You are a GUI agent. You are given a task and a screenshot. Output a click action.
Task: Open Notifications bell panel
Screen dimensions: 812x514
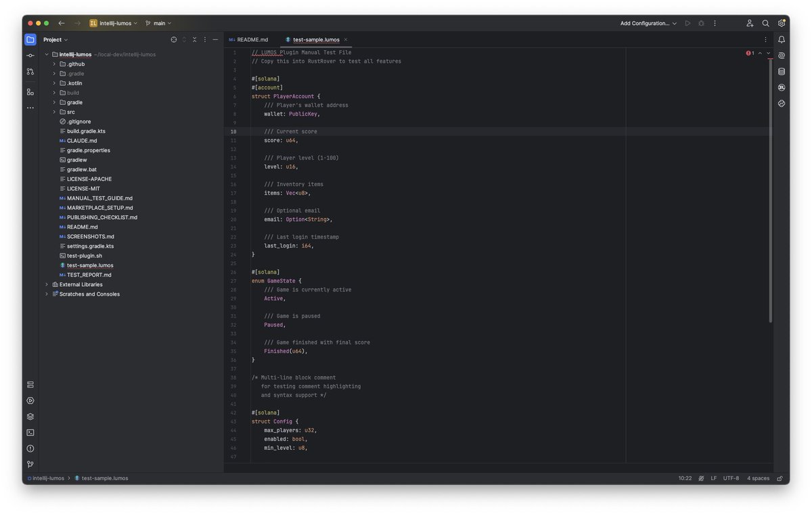tap(782, 40)
